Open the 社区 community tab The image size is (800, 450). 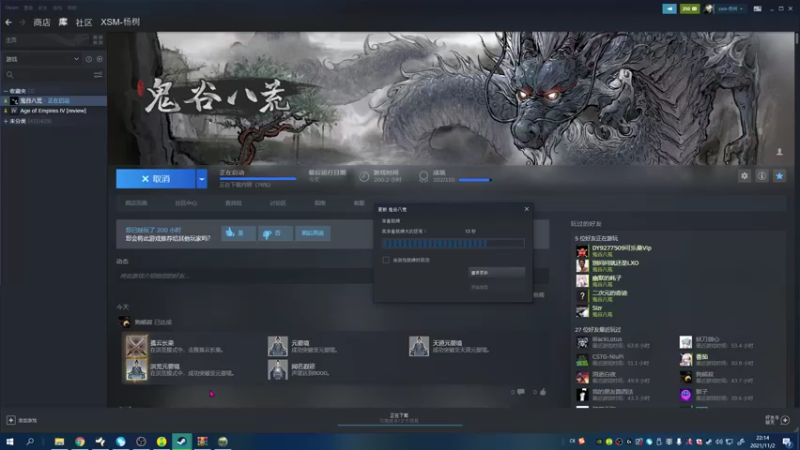[84, 22]
